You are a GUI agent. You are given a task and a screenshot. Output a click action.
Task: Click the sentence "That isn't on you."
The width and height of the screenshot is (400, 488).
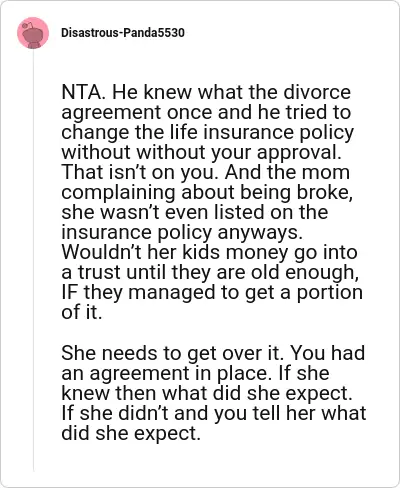point(140,172)
